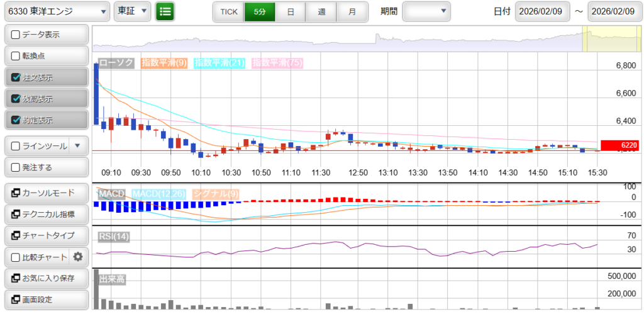Select the 日 daily interval tab
This screenshot has width=644, height=314.
(x=290, y=11)
